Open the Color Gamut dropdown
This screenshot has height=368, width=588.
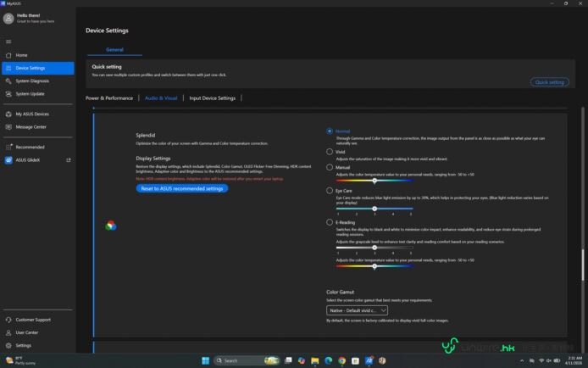357,310
